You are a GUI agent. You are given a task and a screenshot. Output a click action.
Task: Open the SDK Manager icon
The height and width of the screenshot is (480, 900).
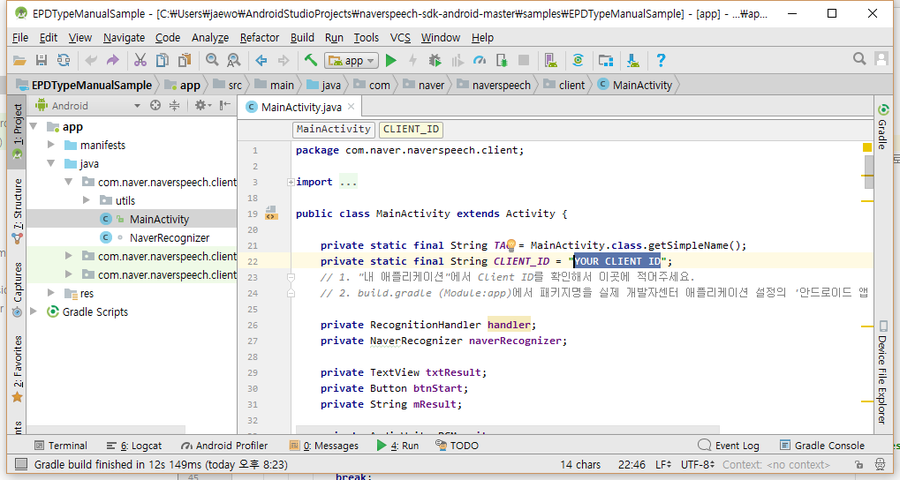coord(633,60)
